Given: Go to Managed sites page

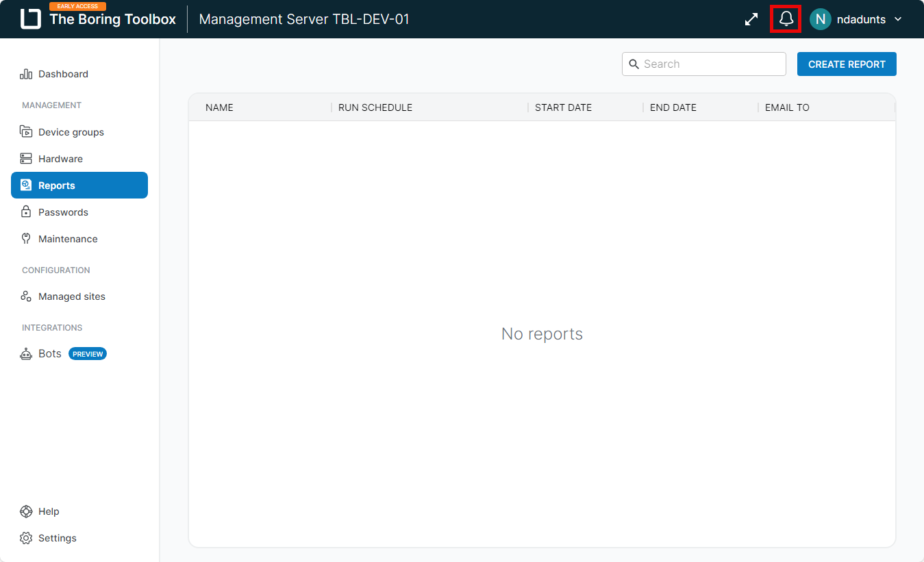Looking at the screenshot, I should point(72,296).
